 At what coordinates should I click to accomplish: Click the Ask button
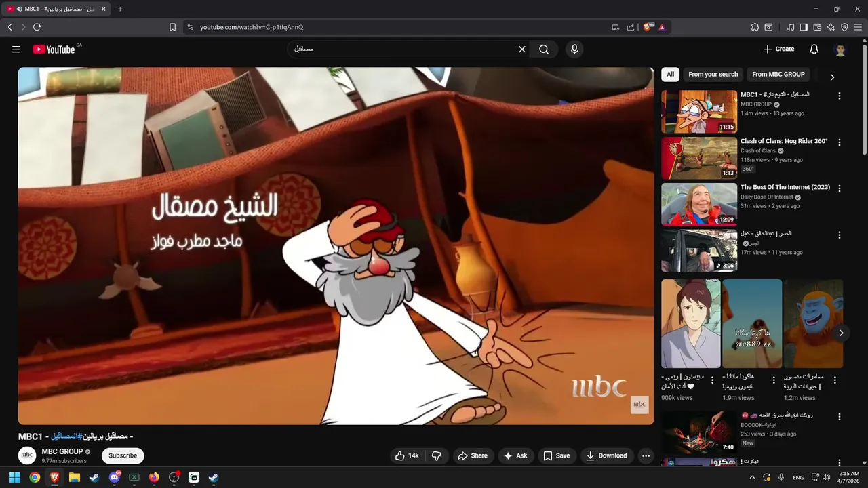click(x=515, y=455)
